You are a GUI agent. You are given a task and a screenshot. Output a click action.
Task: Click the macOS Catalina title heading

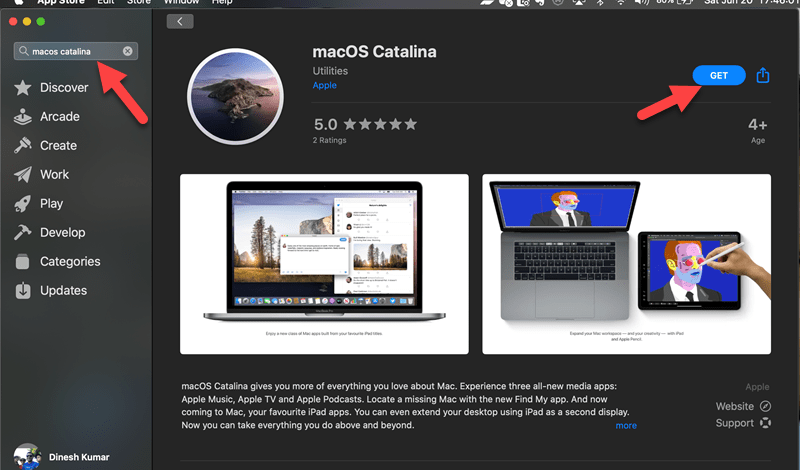click(374, 52)
